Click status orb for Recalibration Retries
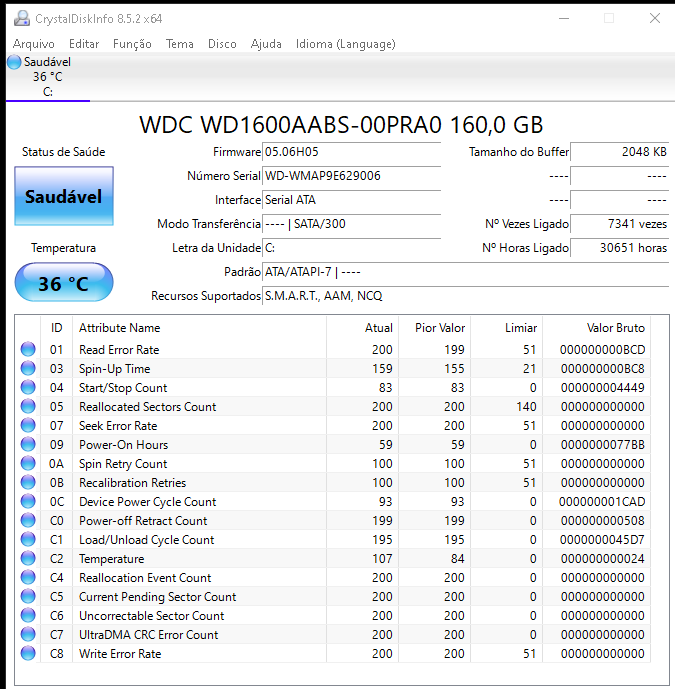 click(x=28, y=482)
